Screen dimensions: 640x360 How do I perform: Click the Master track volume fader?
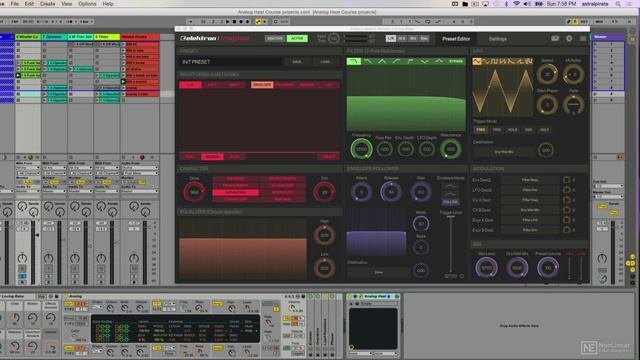(612, 252)
